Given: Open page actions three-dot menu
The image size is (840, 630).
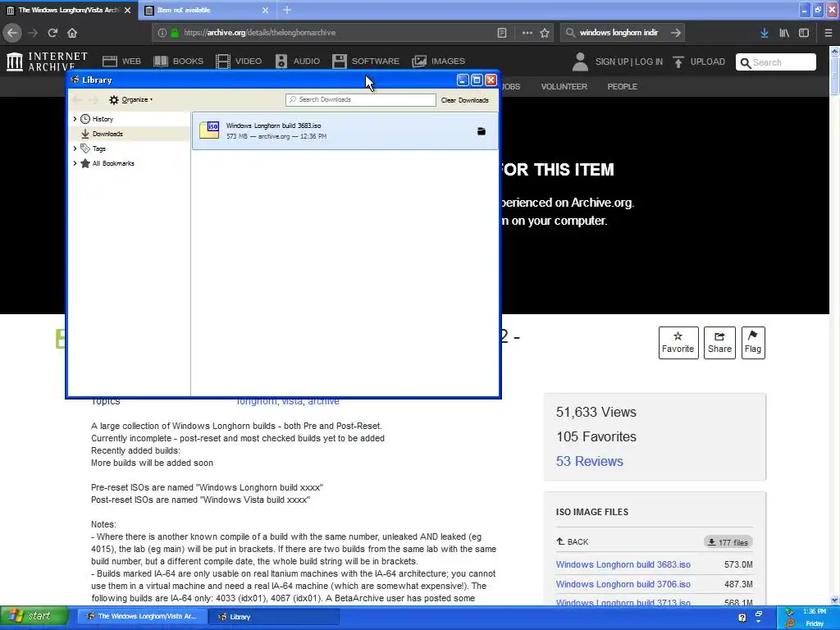Looking at the screenshot, I should [527, 33].
